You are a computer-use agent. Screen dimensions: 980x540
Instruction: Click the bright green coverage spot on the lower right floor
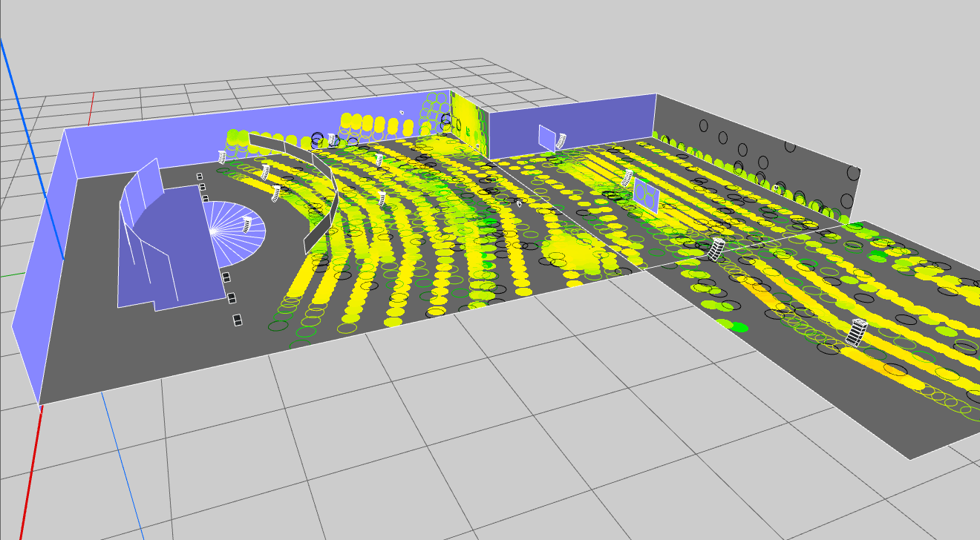738,326
